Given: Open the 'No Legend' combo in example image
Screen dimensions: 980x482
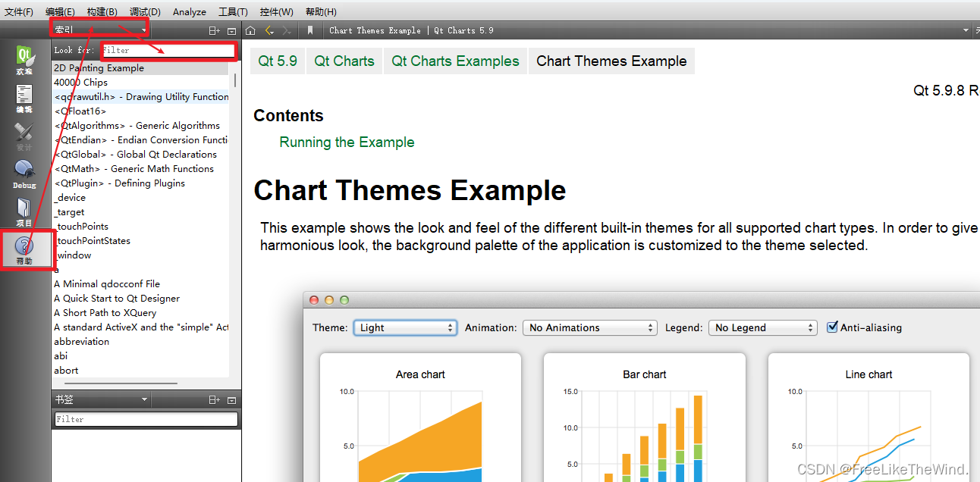Looking at the screenshot, I should (762, 327).
